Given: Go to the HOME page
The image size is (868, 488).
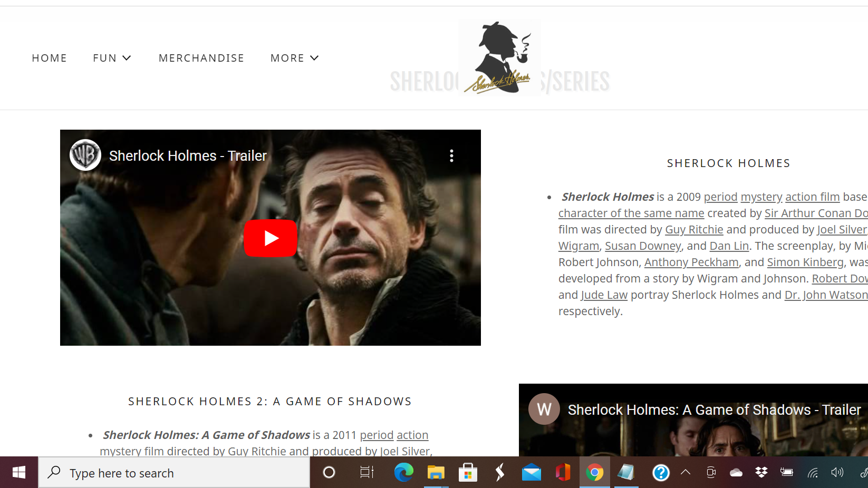Looking at the screenshot, I should click(x=50, y=58).
